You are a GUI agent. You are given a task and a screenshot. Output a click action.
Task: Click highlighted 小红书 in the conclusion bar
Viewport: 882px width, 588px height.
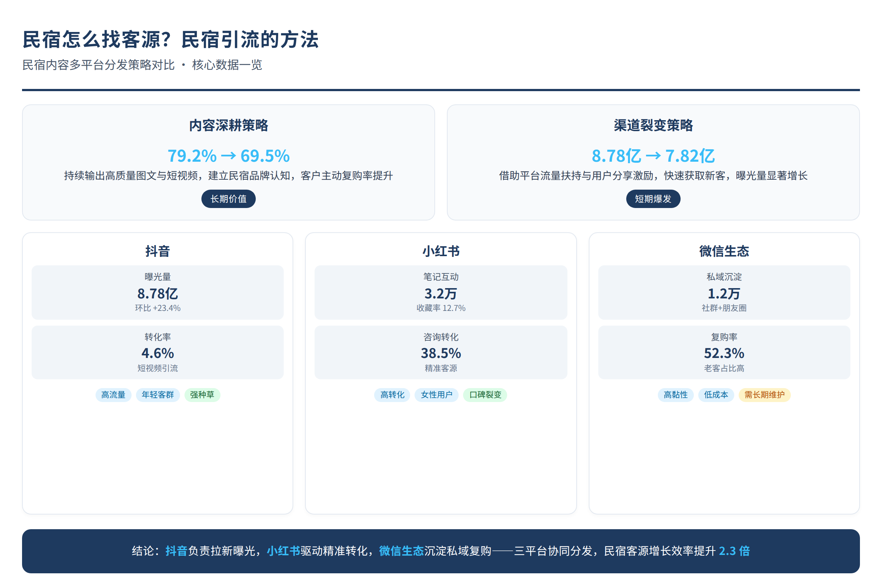283,551
